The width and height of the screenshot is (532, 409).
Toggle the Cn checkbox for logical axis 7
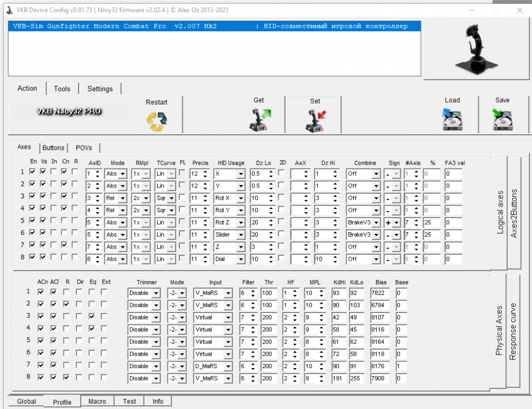coord(64,245)
